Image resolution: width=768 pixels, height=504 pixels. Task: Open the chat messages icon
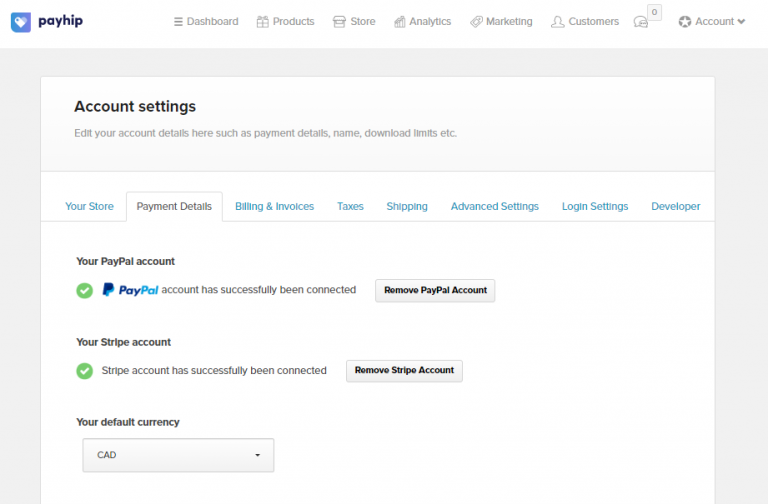click(x=642, y=22)
